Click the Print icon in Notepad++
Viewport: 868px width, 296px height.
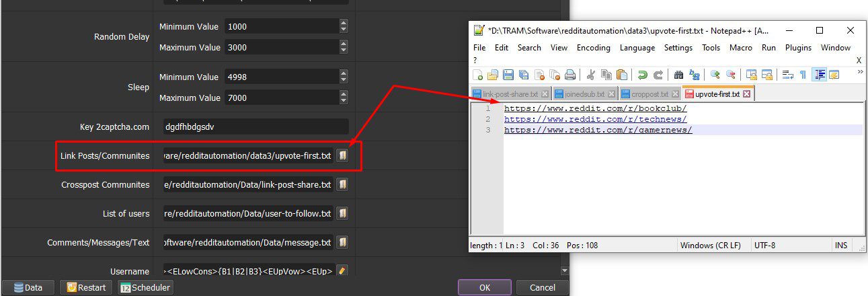tap(570, 75)
